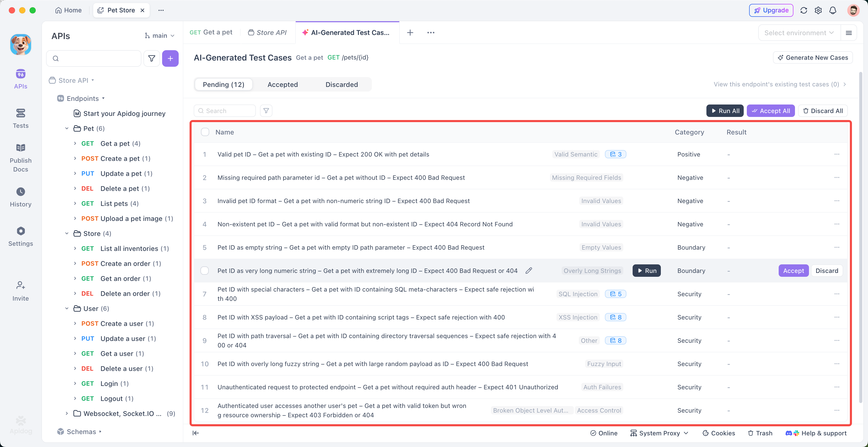The image size is (868, 447).
Task: Click the Accept All button
Action: point(771,111)
